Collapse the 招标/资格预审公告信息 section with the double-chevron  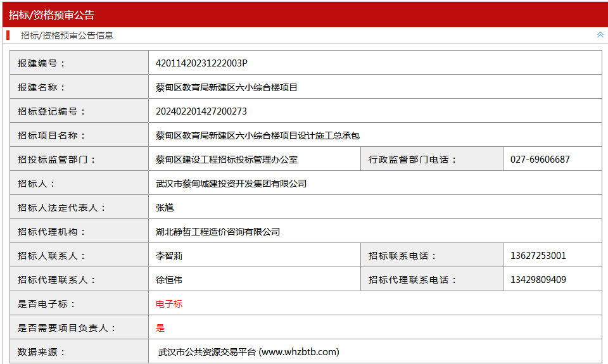click(600, 35)
